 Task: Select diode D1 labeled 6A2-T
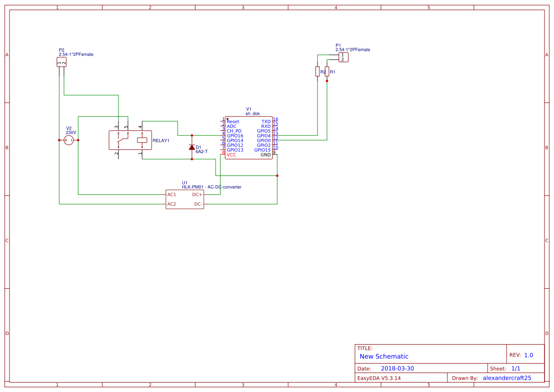(192, 148)
